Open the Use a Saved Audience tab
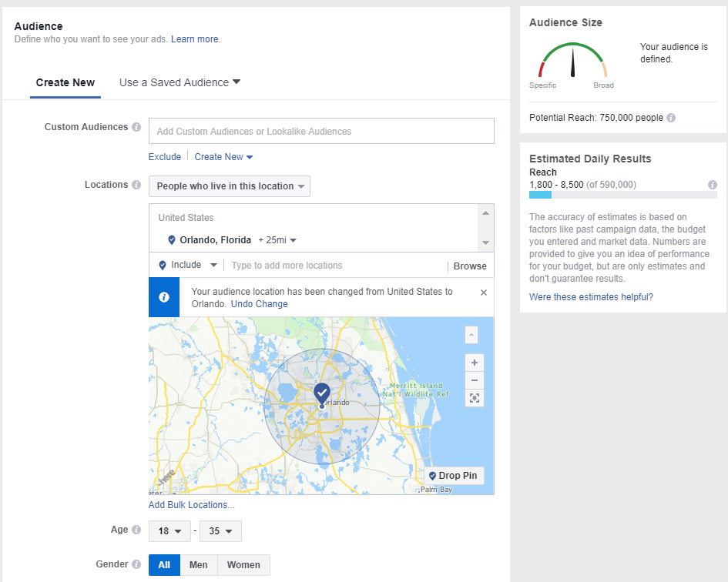 (179, 82)
